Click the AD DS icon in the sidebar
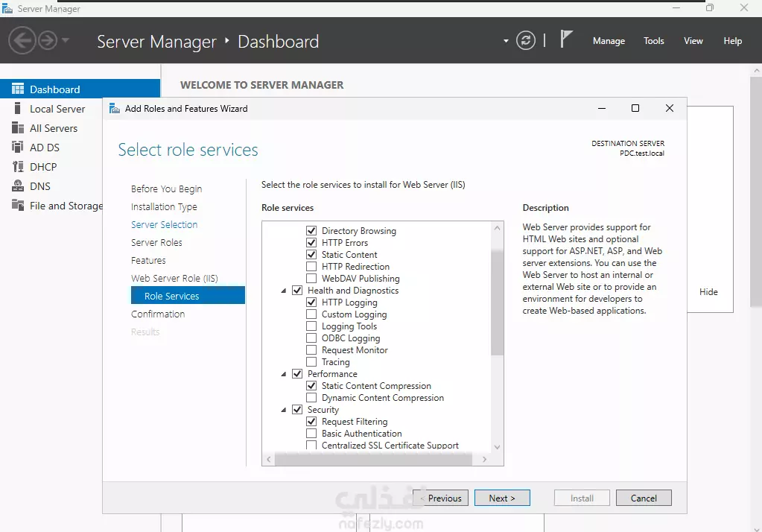Screen dimensions: 762x532 (x=18, y=148)
